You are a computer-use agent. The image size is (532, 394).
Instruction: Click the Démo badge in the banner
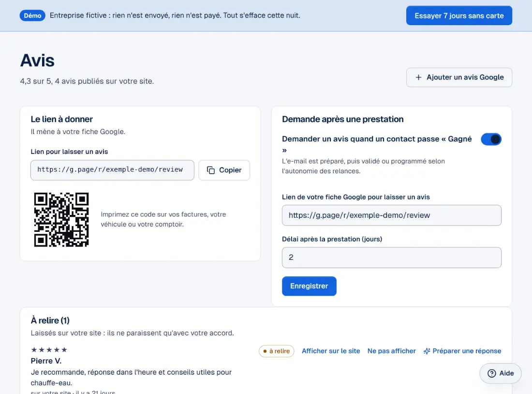(x=32, y=15)
